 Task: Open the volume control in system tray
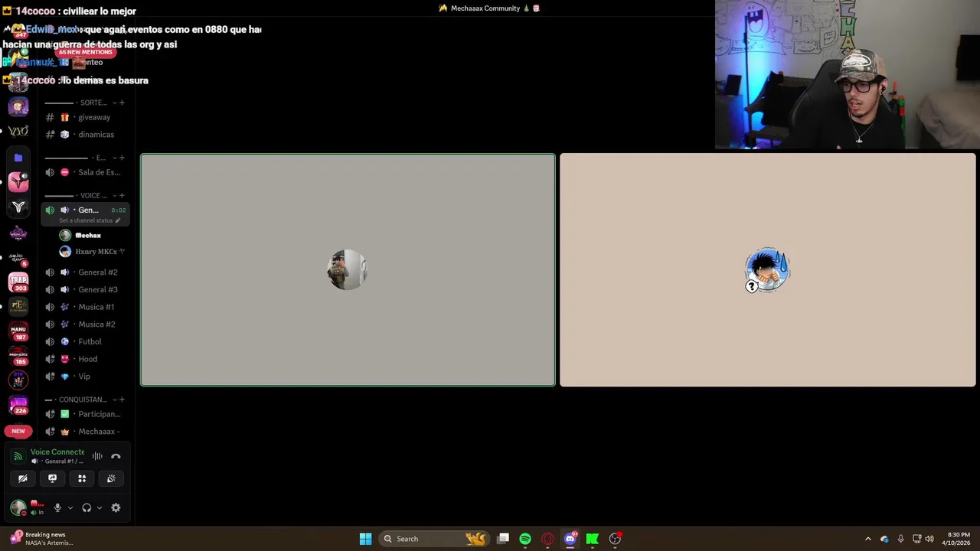pyautogui.click(x=929, y=539)
